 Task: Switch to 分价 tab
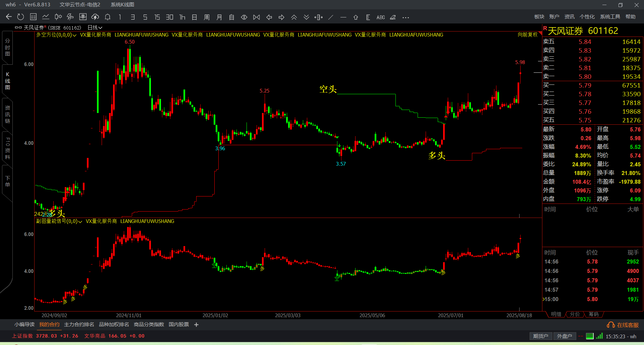(x=575, y=314)
